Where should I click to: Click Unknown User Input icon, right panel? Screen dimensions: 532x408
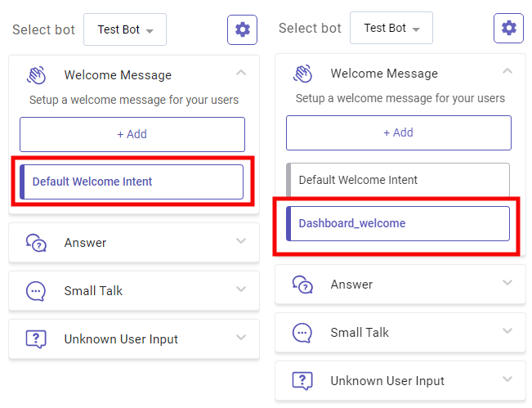[x=302, y=381]
